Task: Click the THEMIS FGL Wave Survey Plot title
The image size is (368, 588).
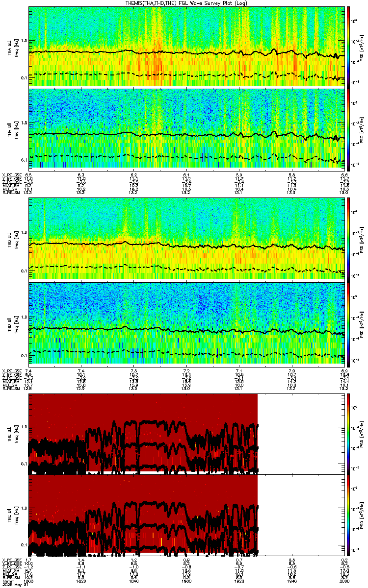Action: (187, 3)
